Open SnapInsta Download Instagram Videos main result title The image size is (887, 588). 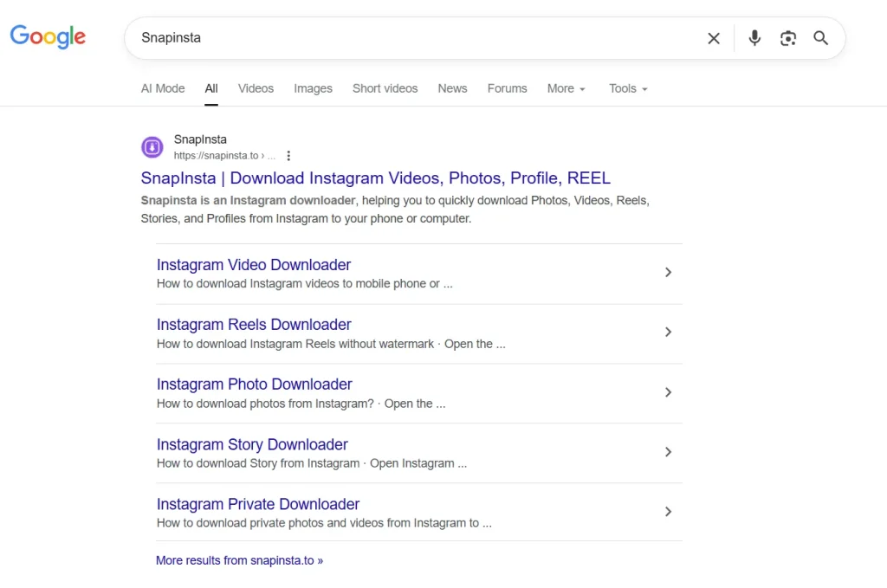click(376, 178)
